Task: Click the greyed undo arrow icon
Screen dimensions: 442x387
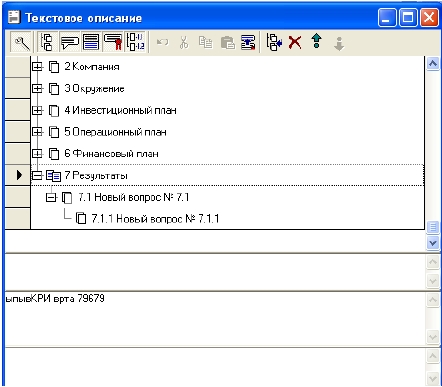Action: [163, 42]
